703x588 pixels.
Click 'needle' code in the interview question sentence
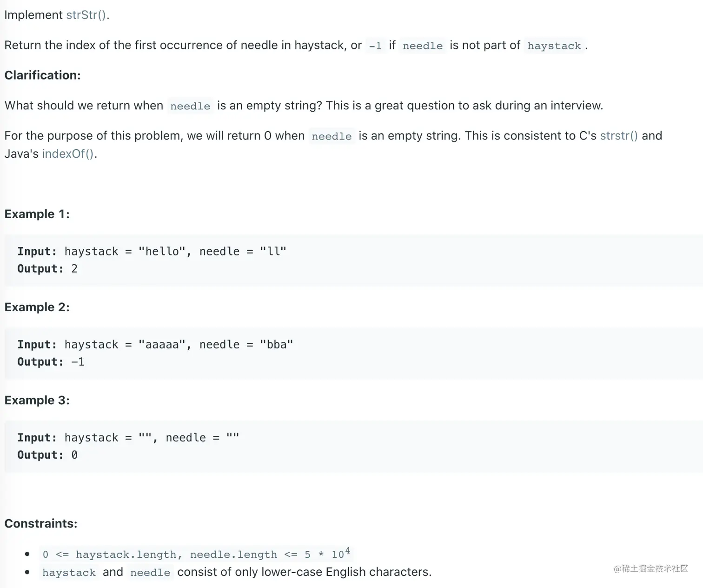pos(190,106)
